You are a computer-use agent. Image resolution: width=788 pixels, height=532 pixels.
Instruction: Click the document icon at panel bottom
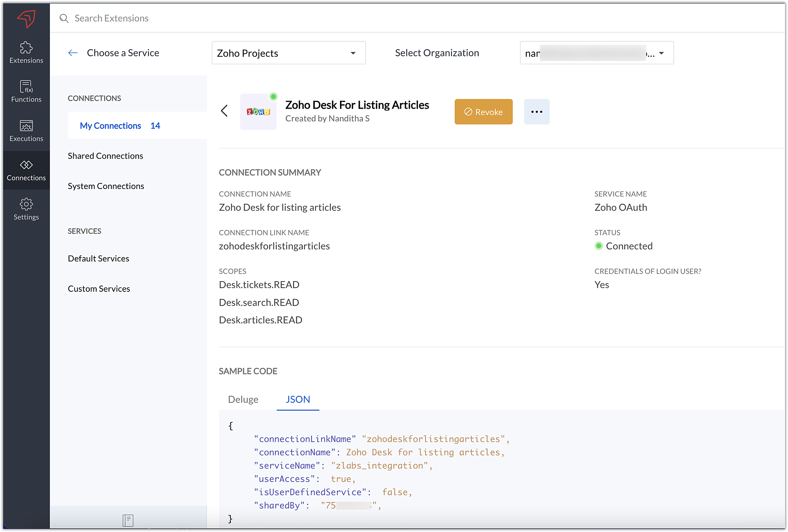coord(128,520)
